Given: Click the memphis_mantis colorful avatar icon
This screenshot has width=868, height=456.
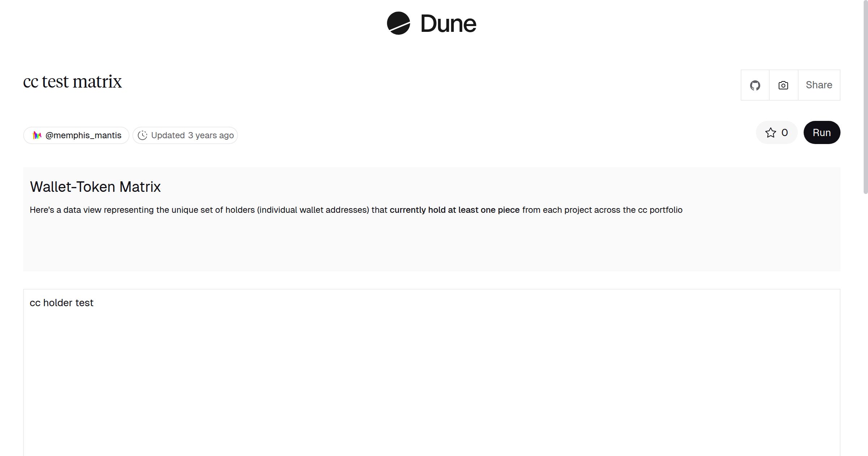Looking at the screenshot, I should click(x=37, y=135).
